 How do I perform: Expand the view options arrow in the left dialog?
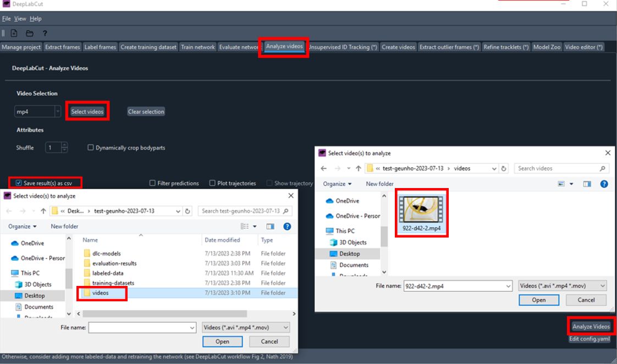[255, 227]
